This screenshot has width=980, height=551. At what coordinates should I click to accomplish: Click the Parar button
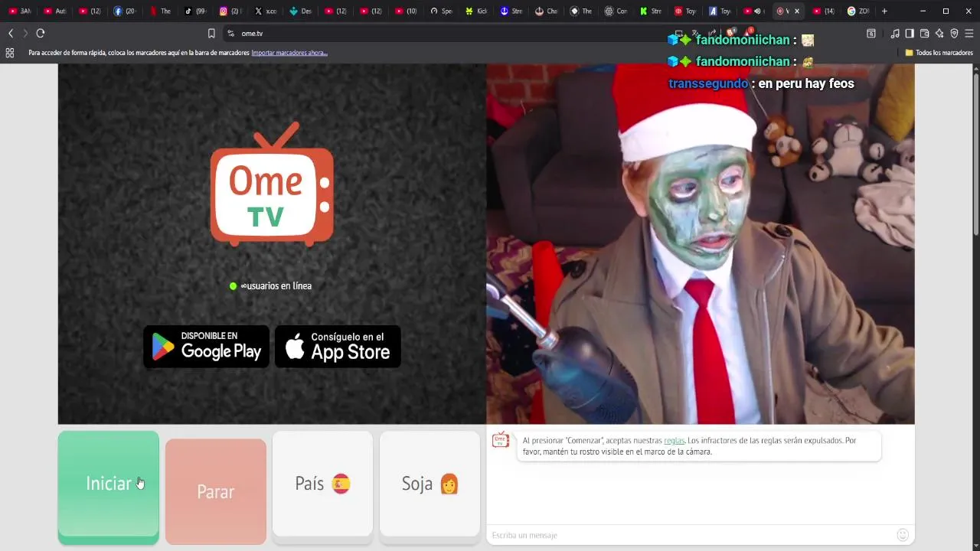216,491
